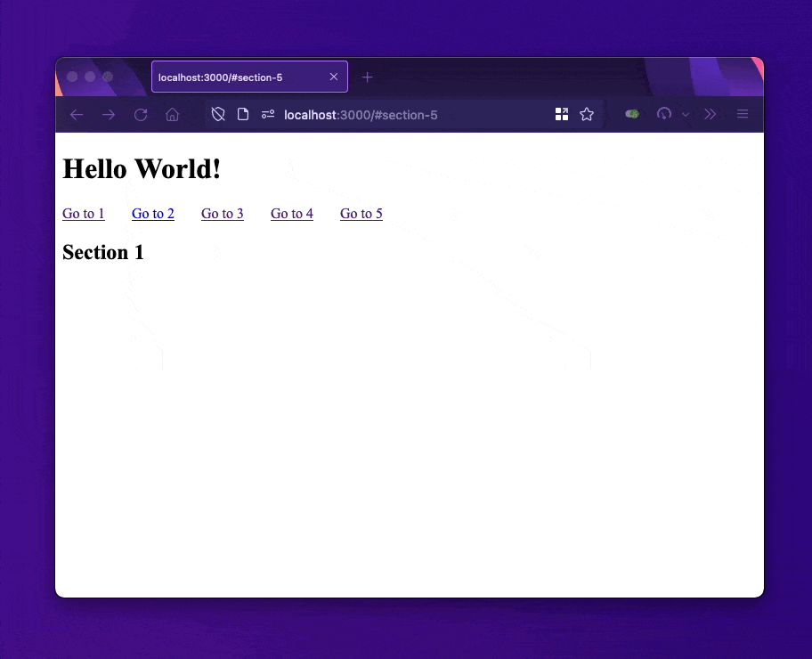The image size is (812, 659).
Task: Open tracking protection shield icon
Action: point(218,114)
